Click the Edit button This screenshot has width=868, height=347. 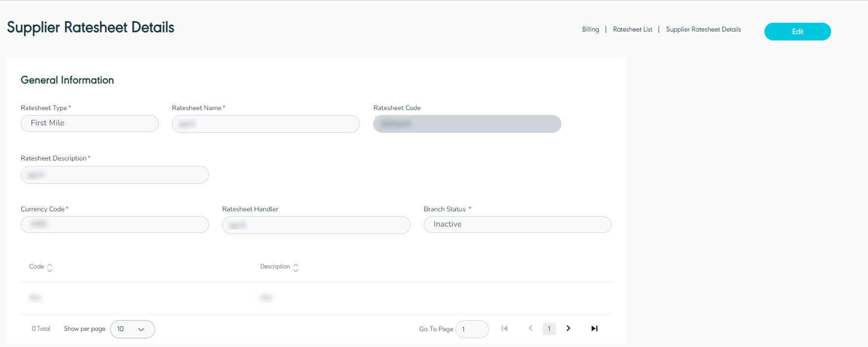797,32
